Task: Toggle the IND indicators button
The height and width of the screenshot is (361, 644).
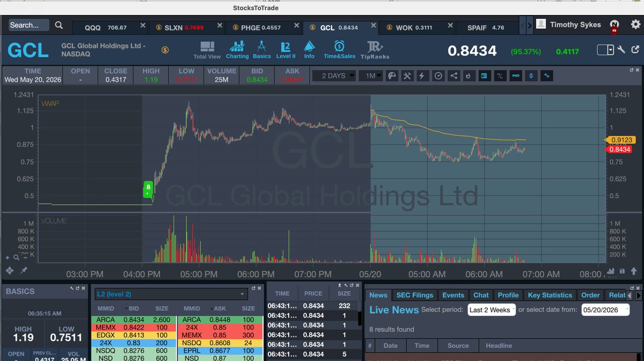Action: tap(516, 76)
